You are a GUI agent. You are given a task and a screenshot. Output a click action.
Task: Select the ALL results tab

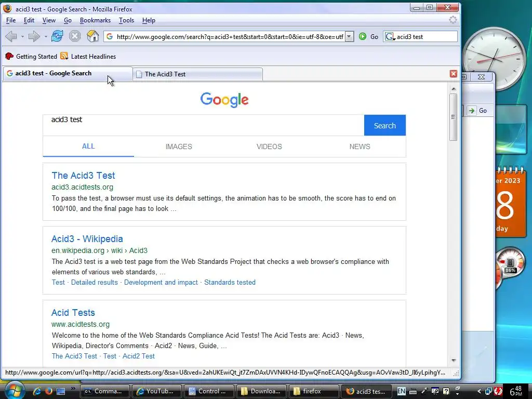click(x=88, y=146)
